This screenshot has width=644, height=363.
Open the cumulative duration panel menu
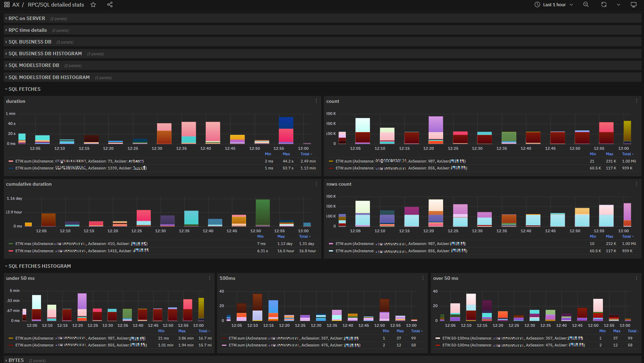click(x=316, y=184)
